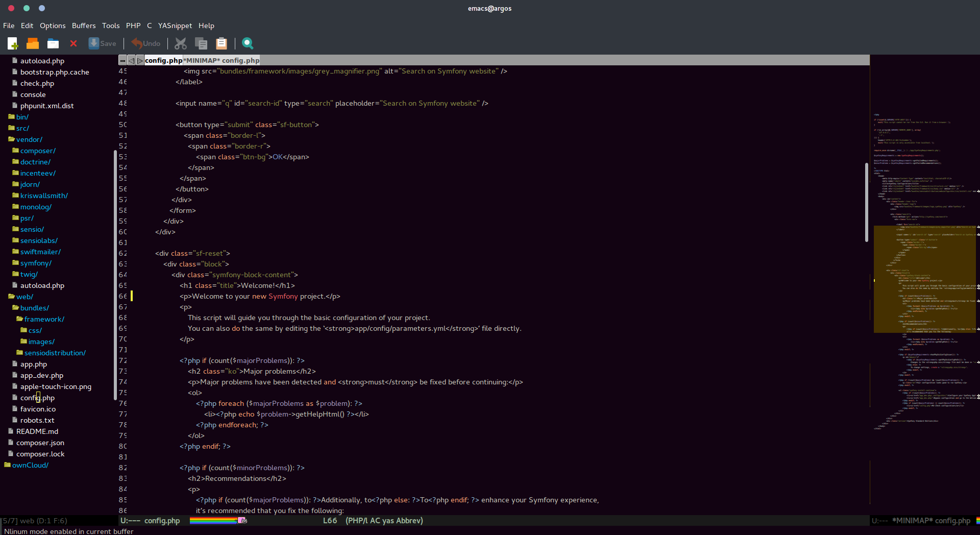This screenshot has height=535, width=980.
Task: Open app_dev.php in the tree
Action: (x=42, y=375)
